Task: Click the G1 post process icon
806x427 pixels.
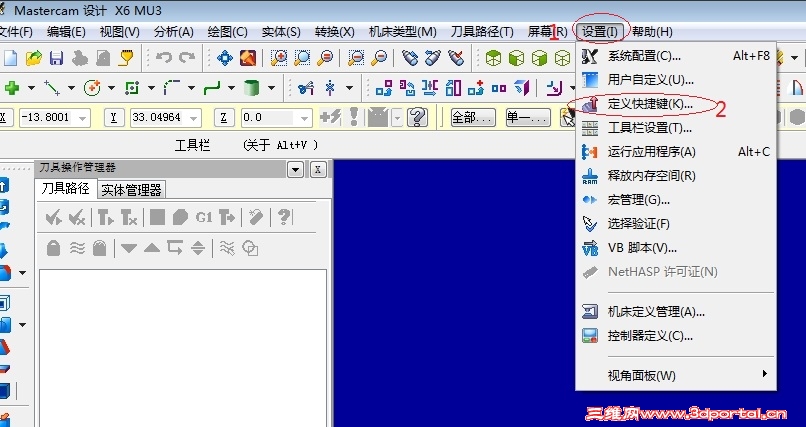Action: coord(204,218)
